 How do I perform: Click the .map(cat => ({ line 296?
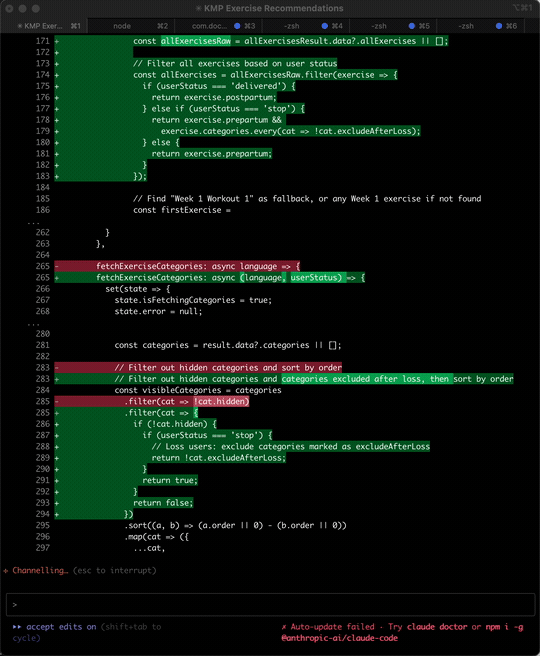tap(156, 537)
